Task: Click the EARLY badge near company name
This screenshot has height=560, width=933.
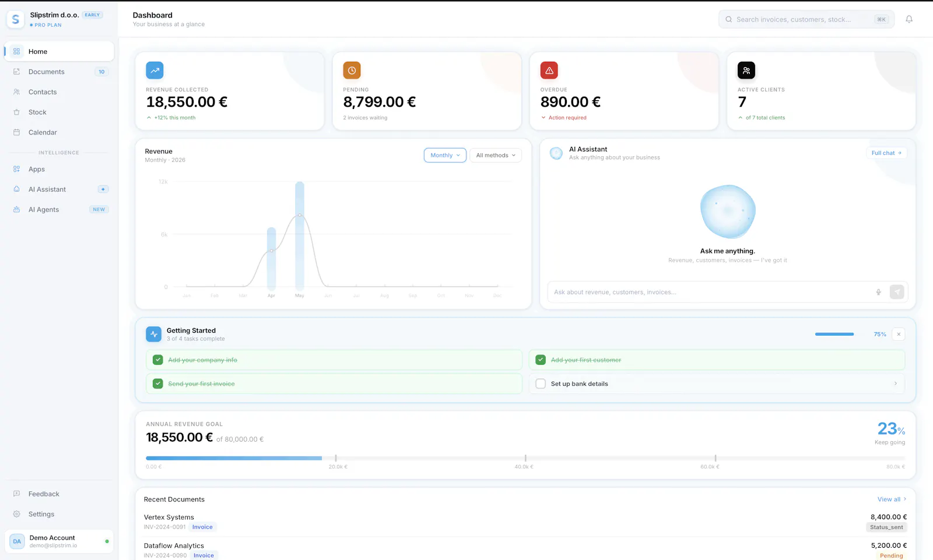Action: (92, 15)
